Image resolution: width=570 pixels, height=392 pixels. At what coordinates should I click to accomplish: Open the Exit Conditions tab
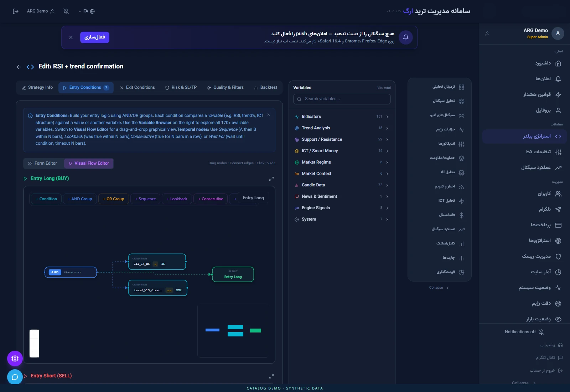137,88
